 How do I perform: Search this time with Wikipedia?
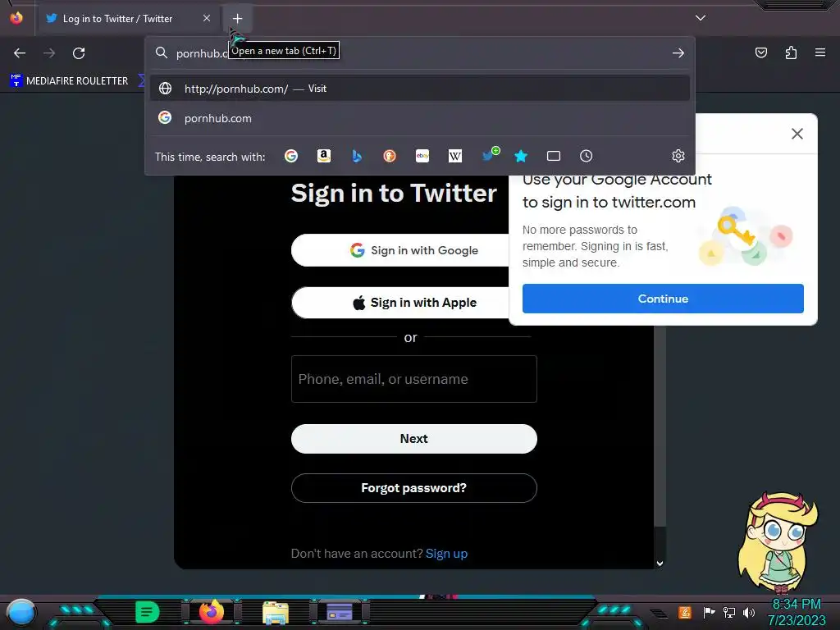coord(454,156)
